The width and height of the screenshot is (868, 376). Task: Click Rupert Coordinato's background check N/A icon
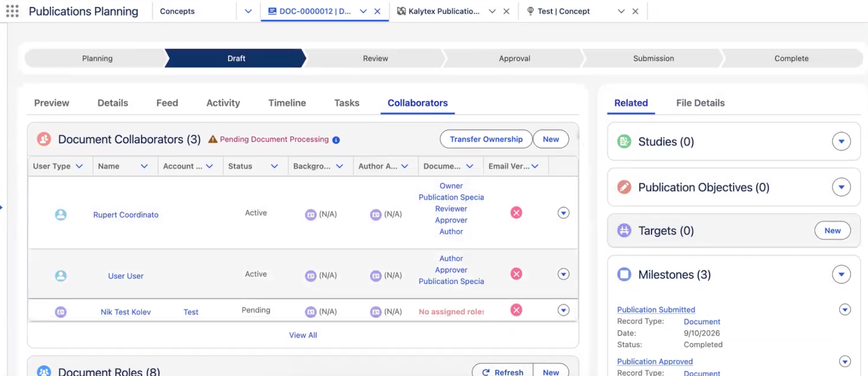pyautogui.click(x=311, y=215)
